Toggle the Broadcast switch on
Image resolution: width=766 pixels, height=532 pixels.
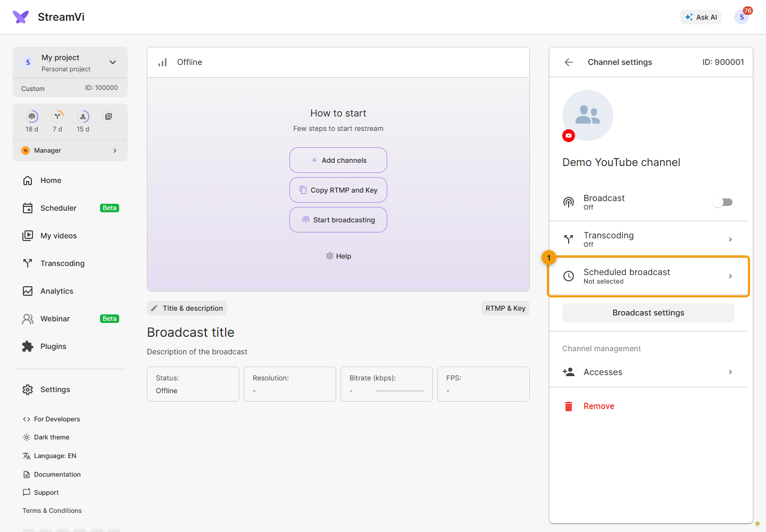tap(723, 202)
